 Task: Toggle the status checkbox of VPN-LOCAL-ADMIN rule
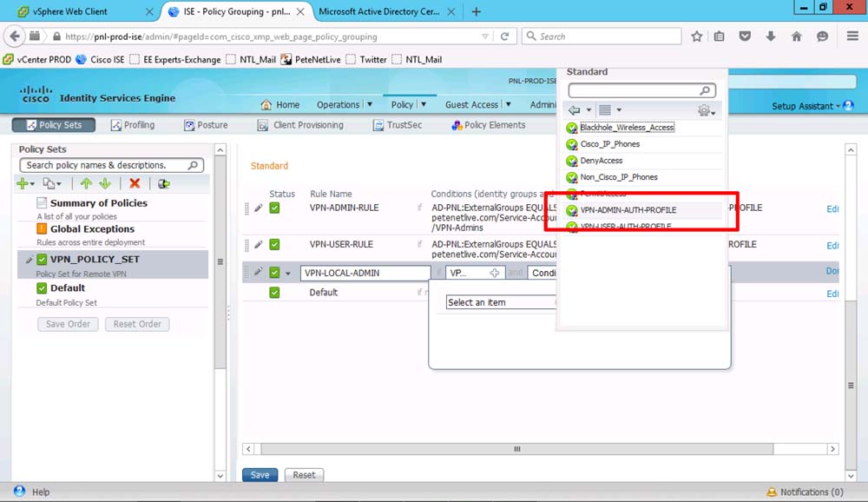coord(274,273)
